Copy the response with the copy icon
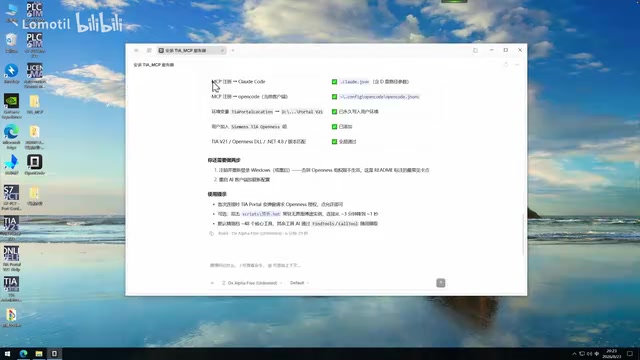640x360 pixels. 211,233
